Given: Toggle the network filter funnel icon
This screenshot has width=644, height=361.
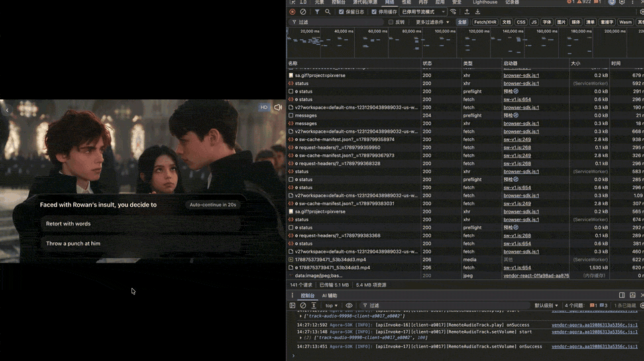Looking at the screenshot, I should click(x=317, y=12).
